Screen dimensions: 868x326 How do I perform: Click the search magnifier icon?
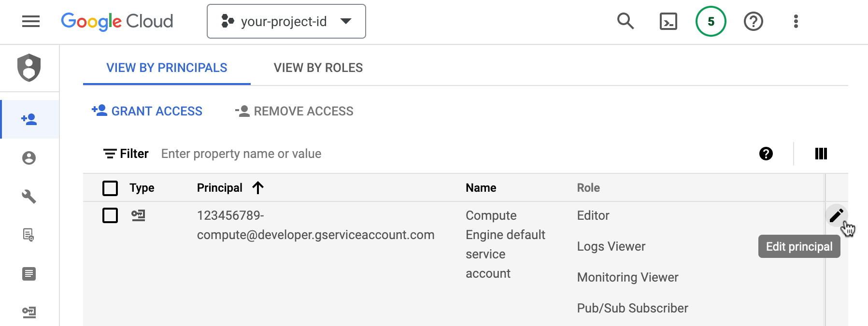coord(626,21)
